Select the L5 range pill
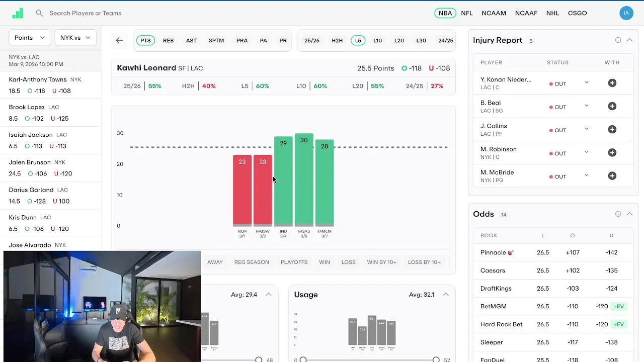Viewport: 644px width, 362px height. (358, 41)
